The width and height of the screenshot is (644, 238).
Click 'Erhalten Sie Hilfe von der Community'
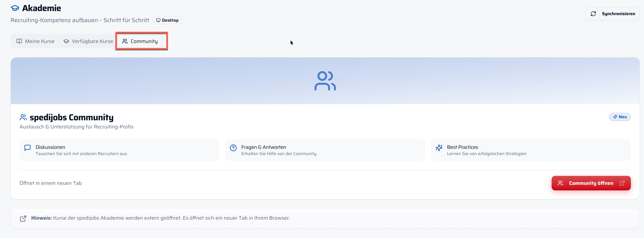(279, 154)
